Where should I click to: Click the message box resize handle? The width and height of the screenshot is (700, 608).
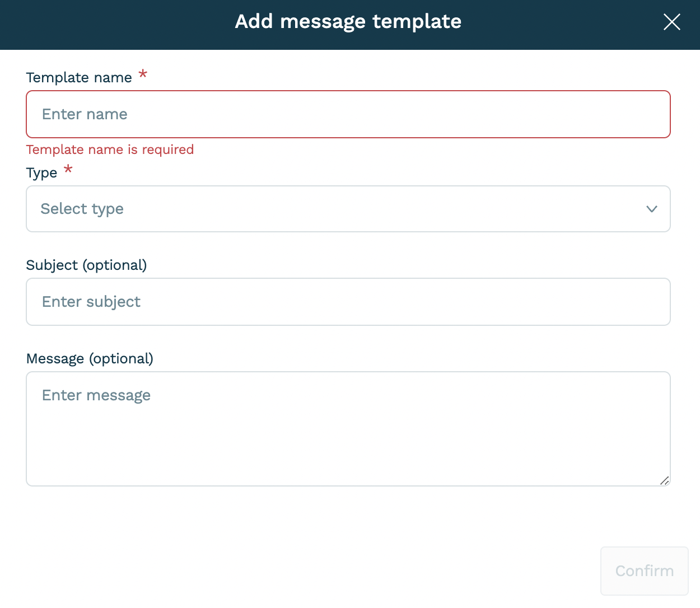(665, 480)
